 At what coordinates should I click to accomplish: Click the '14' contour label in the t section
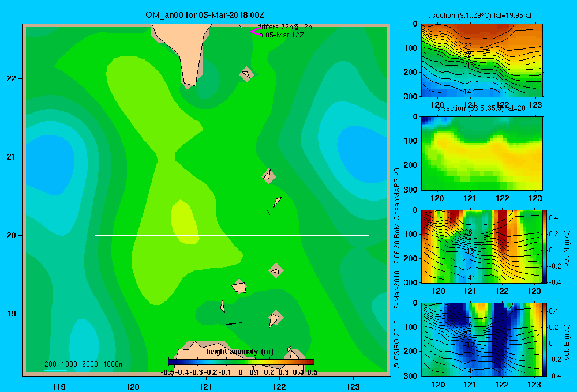point(467,91)
